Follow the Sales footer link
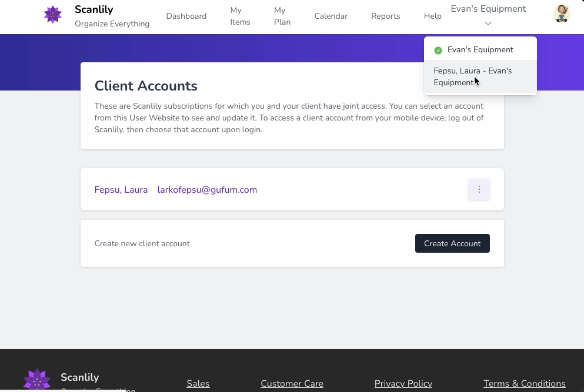The height and width of the screenshot is (392, 584). pos(198,384)
